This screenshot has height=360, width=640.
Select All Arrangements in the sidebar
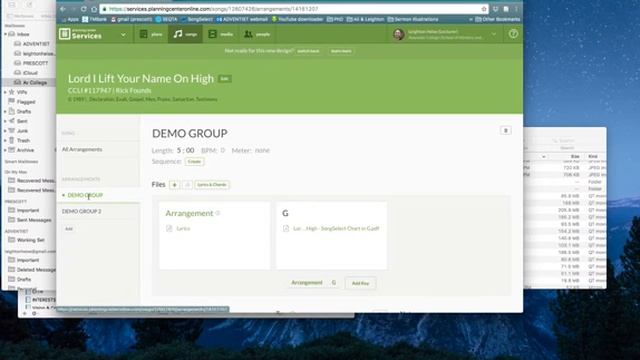[x=82, y=149]
